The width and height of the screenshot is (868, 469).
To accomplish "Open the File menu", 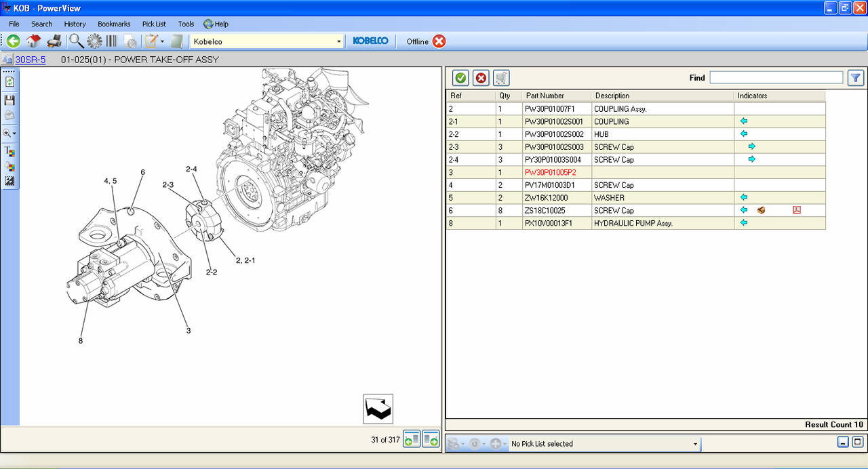I will pos(14,24).
